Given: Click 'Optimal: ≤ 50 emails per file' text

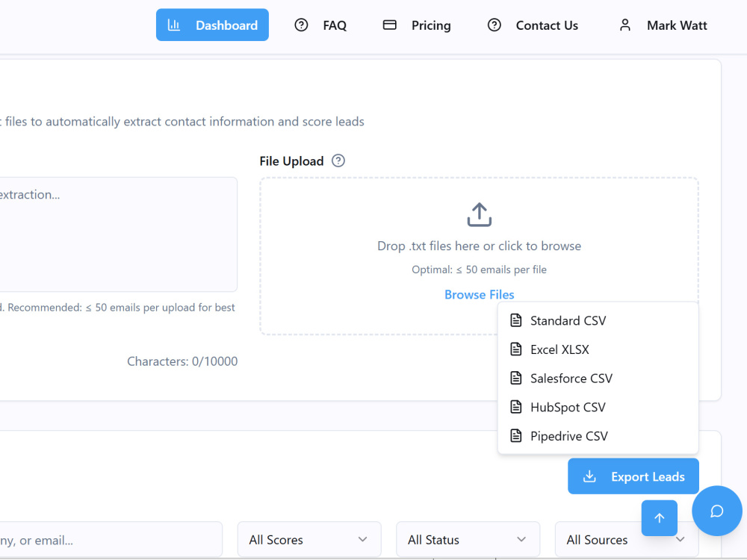Looking at the screenshot, I should 480,270.
